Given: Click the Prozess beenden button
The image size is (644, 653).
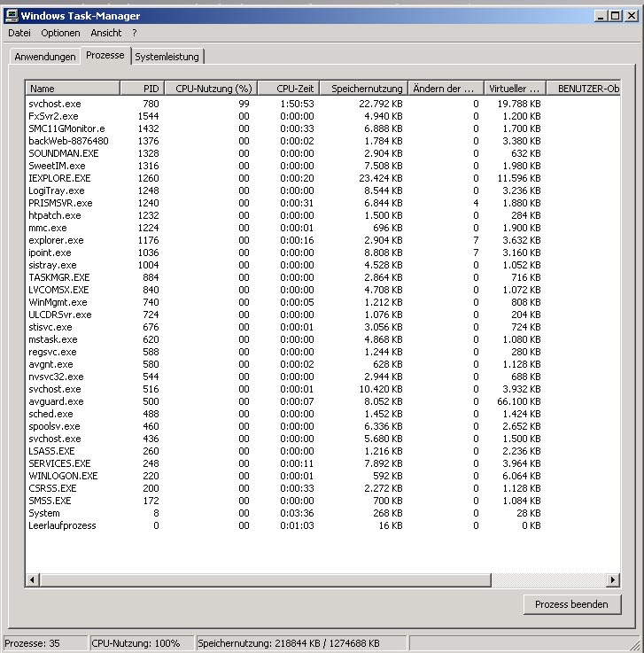Looking at the screenshot, I should (x=571, y=604).
